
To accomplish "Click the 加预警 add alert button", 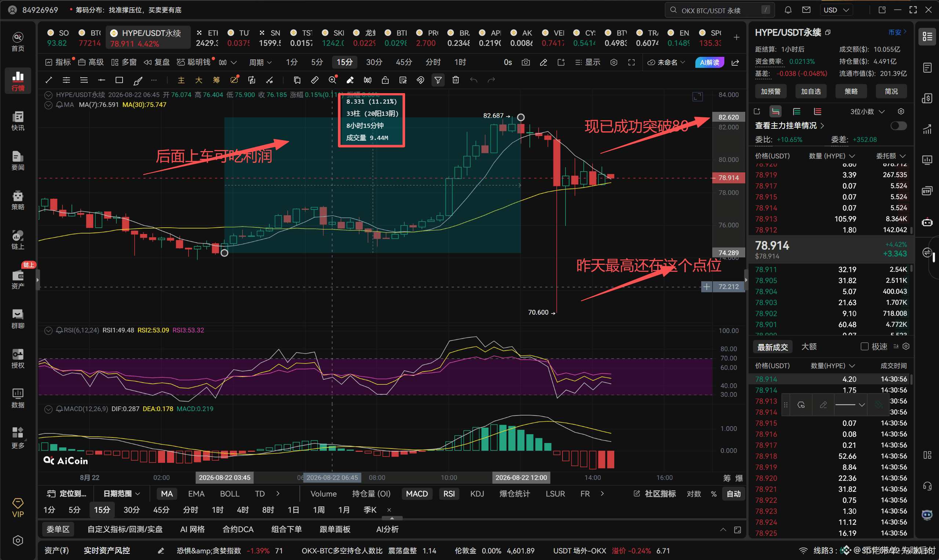I will pos(771,91).
